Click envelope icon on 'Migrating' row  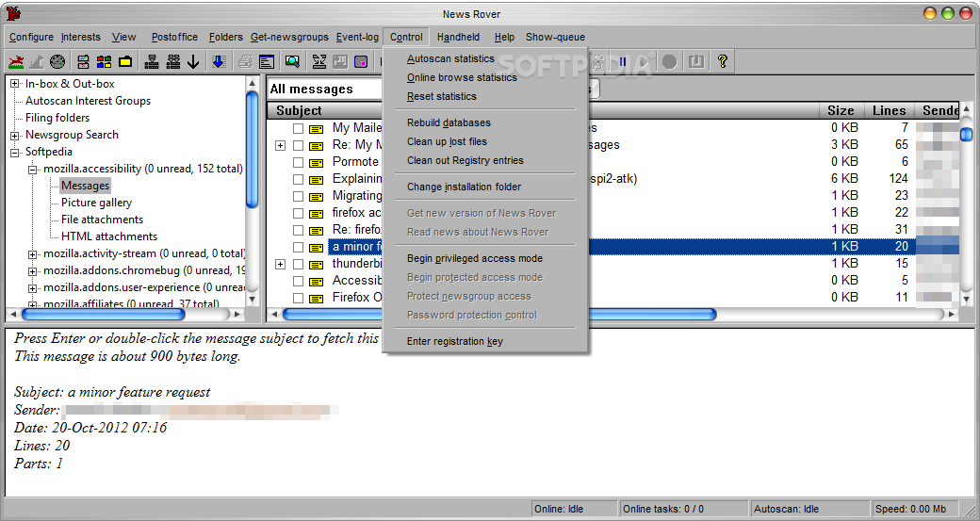click(317, 196)
